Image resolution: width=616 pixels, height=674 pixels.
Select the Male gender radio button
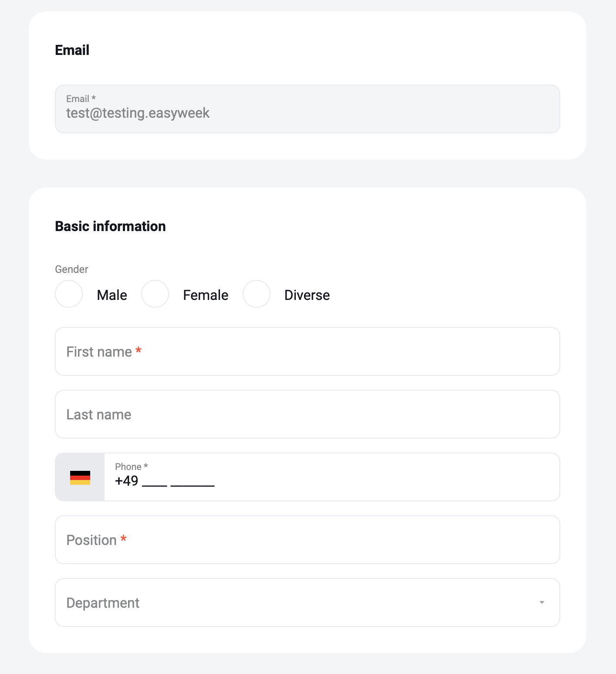69,294
